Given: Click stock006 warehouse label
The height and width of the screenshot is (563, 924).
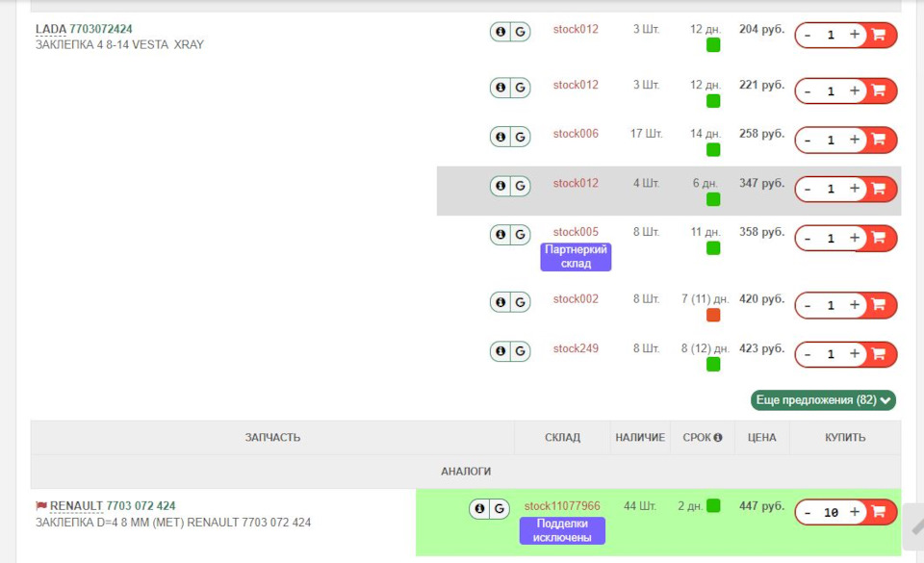Looking at the screenshot, I should point(576,134).
